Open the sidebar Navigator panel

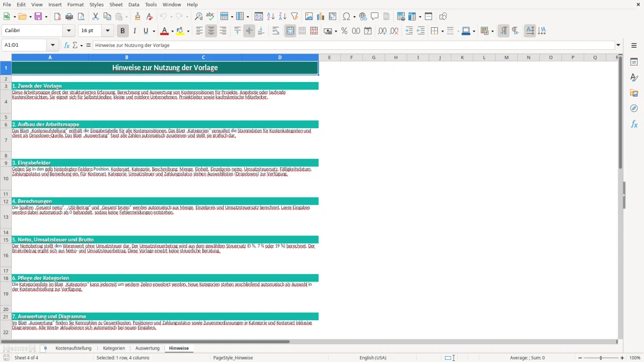point(634,108)
